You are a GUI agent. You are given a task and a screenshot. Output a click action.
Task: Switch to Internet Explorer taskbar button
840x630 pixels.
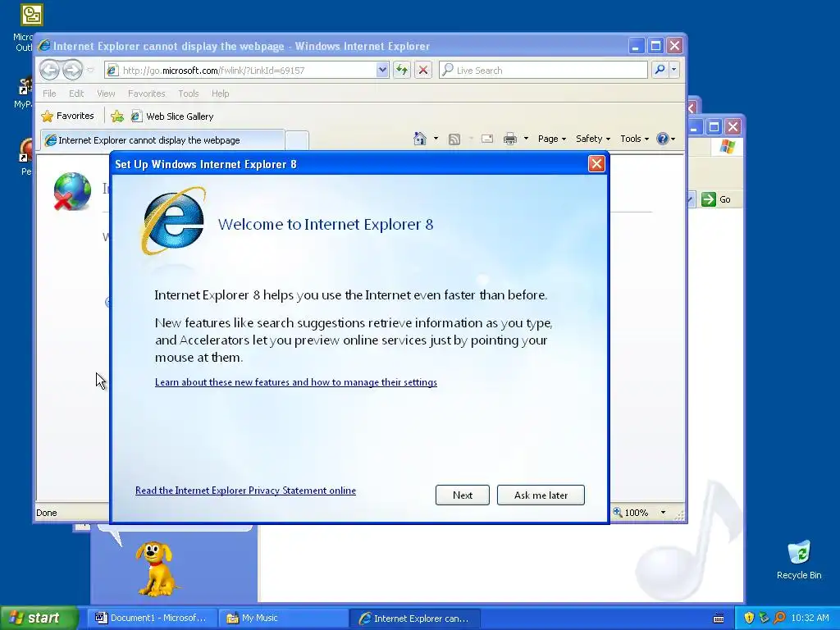pos(415,618)
